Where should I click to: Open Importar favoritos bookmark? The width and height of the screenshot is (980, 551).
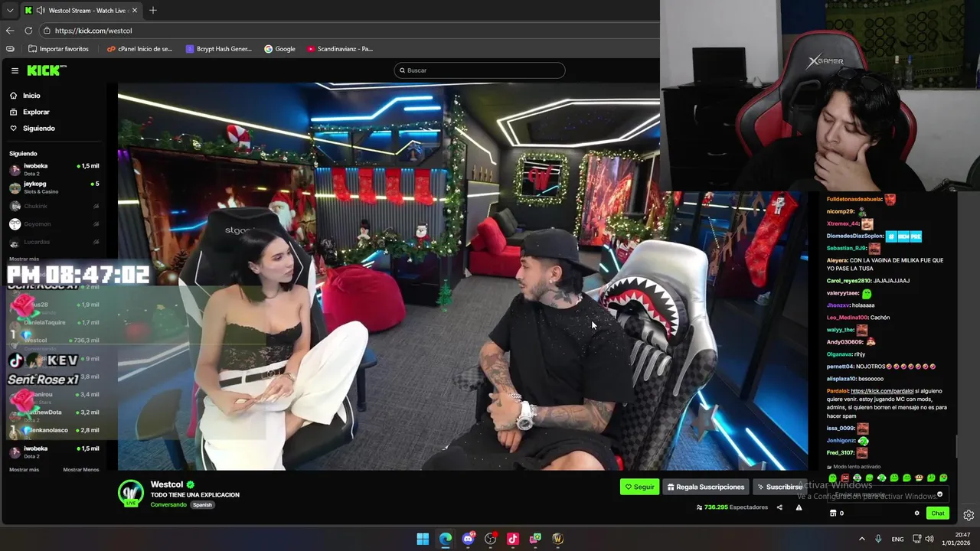coord(58,49)
